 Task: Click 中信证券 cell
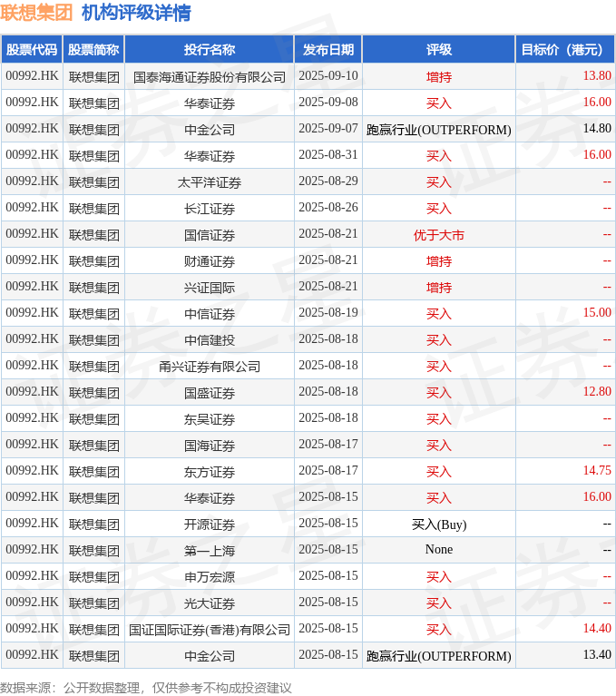click(210, 314)
